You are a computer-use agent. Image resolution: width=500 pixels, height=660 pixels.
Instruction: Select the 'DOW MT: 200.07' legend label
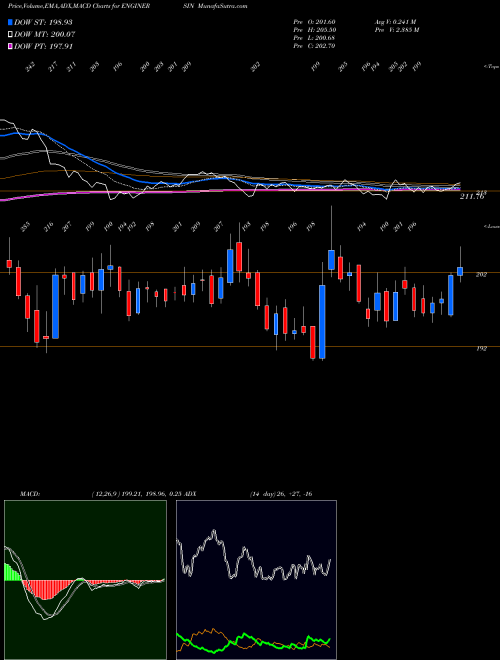44,35
